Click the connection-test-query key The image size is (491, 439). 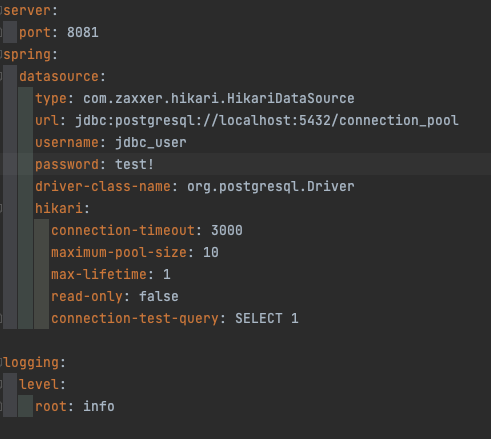(135, 319)
